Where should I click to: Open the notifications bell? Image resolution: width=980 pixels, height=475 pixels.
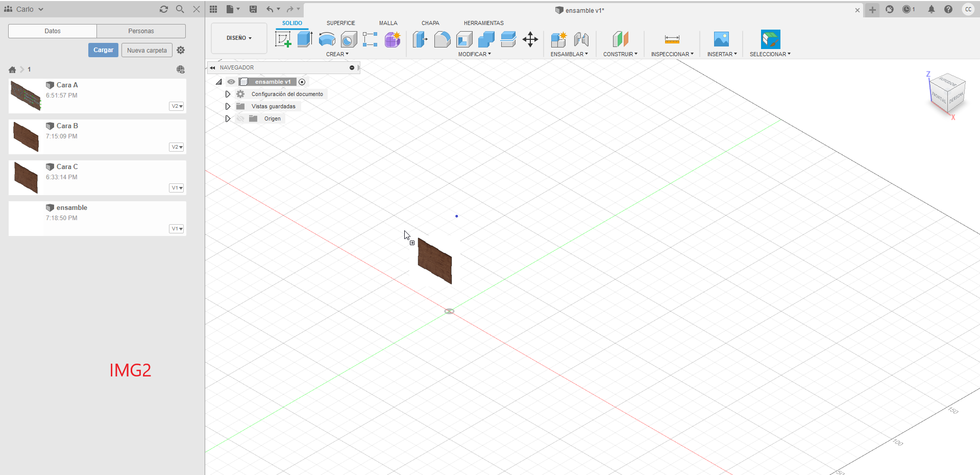tap(932, 9)
